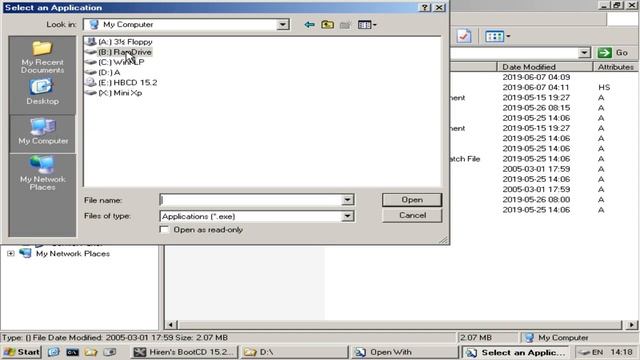The width and height of the screenshot is (640, 360).
Task: Switch to Hiren's BootCD 15.2 taskbar item
Action: 184,352
